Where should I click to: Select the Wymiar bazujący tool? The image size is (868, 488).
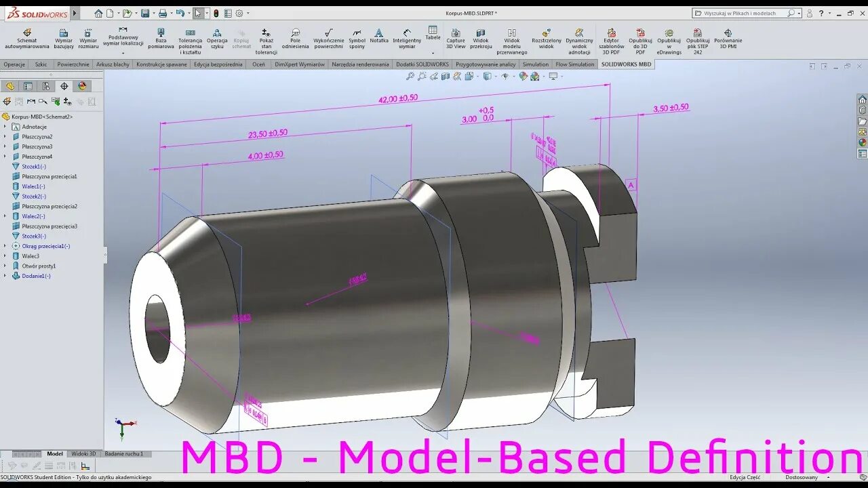(x=64, y=39)
